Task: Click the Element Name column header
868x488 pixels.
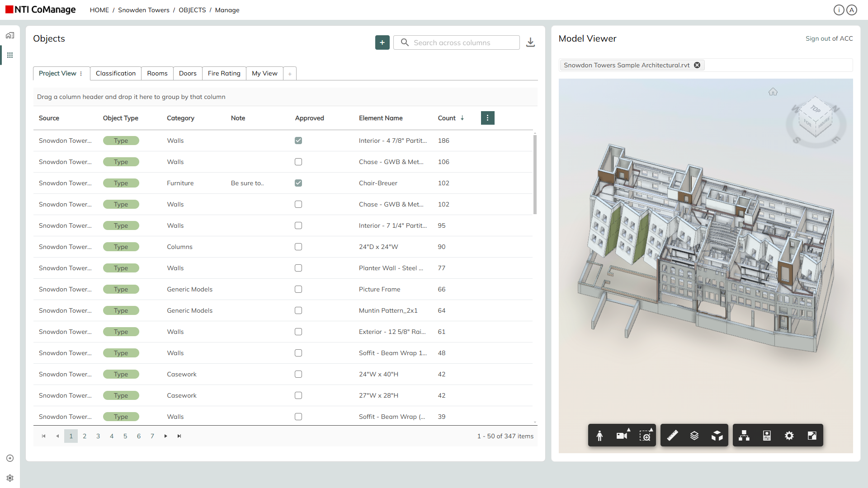Action: click(x=381, y=118)
